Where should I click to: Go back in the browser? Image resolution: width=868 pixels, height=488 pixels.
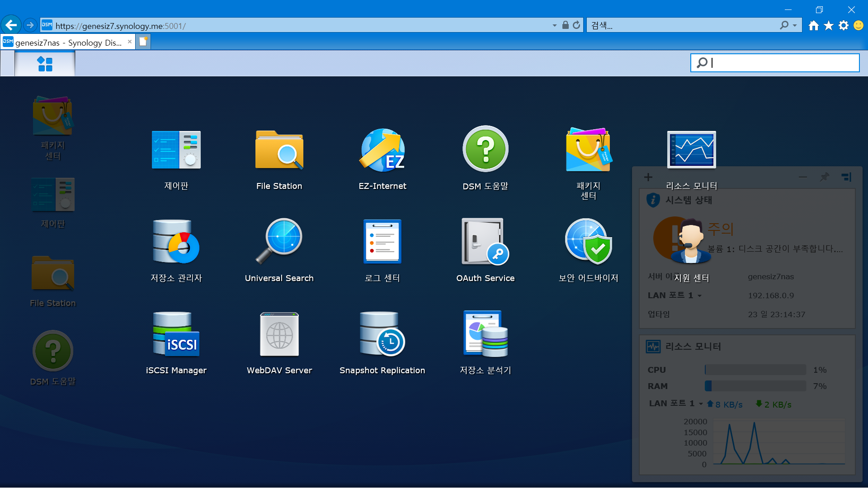tap(11, 25)
